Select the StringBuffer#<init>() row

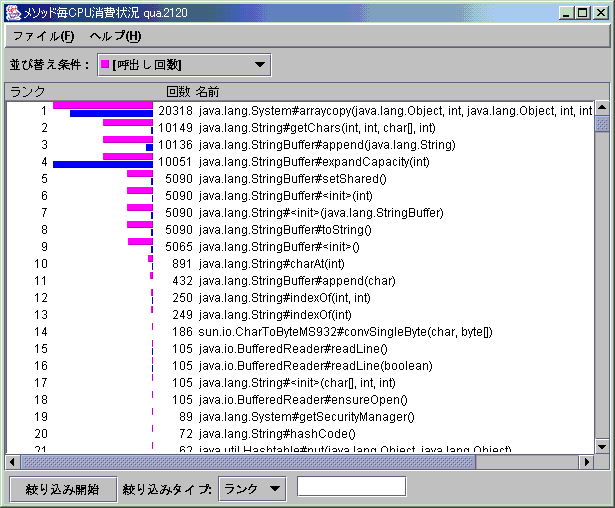pyautogui.click(x=300, y=246)
